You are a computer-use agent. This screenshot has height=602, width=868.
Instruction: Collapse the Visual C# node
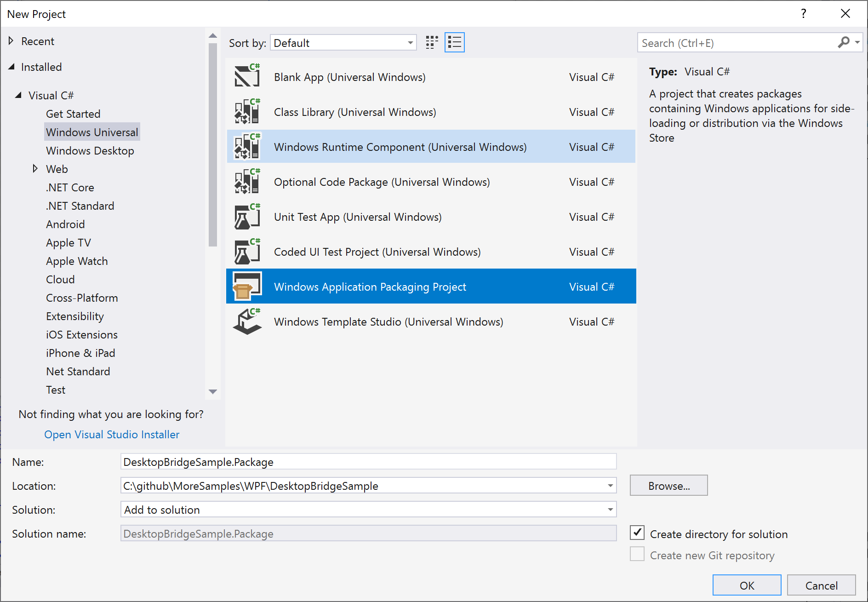pyautogui.click(x=18, y=95)
